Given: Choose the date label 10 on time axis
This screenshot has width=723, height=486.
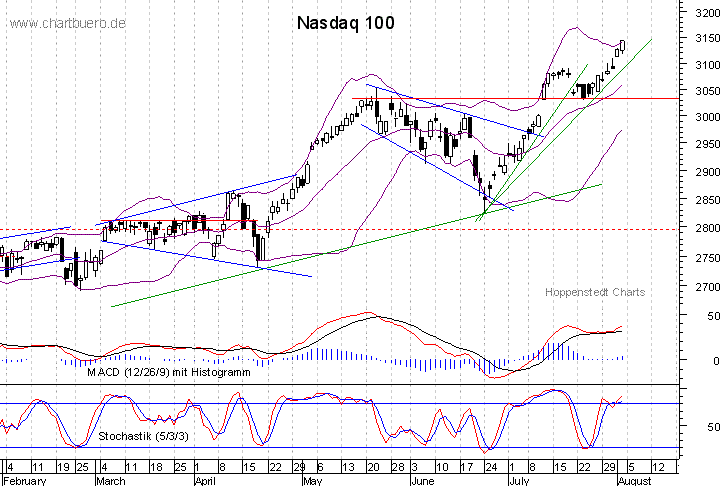Looking at the screenshot, I should click(442, 467).
